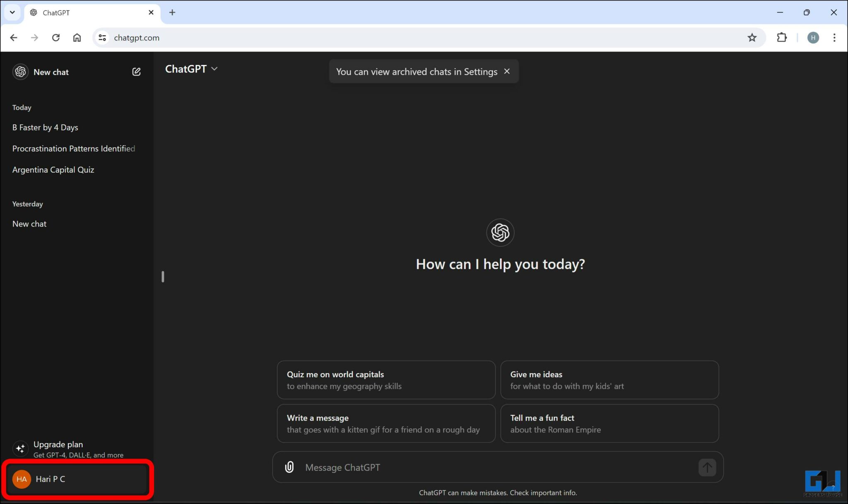Send the message using the arrow icon

[x=706, y=467]
